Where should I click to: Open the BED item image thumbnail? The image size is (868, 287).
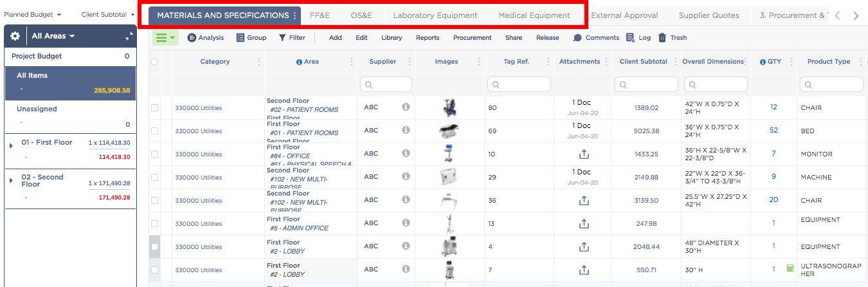(448, 131)
